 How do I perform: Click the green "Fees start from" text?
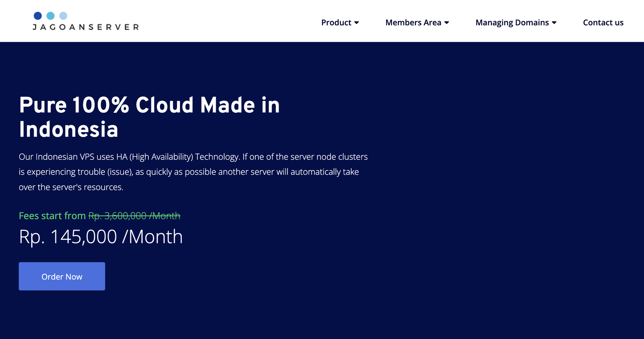tap(52, 216)
